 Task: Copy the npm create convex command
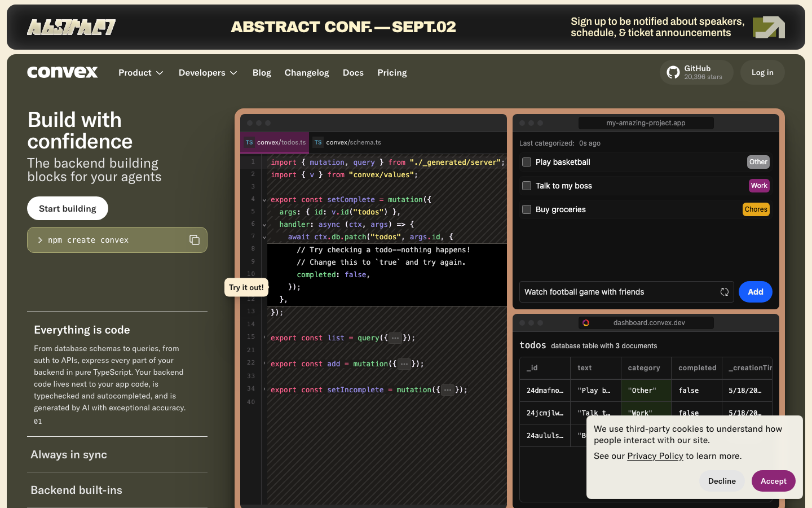195,240
